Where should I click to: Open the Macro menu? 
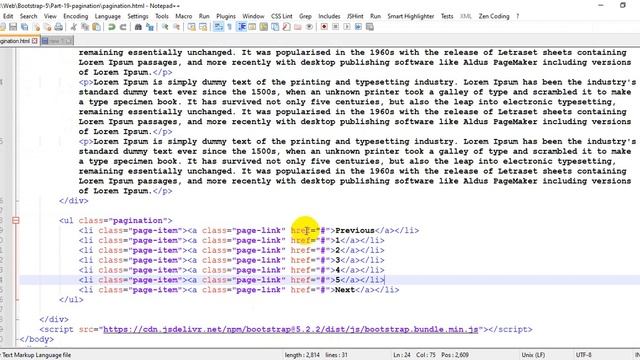(x=184, y=16)
